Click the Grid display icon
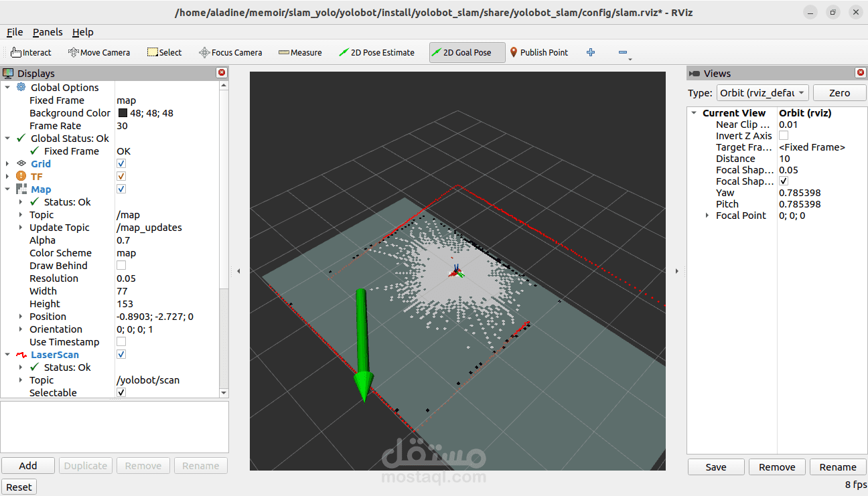 21,163
